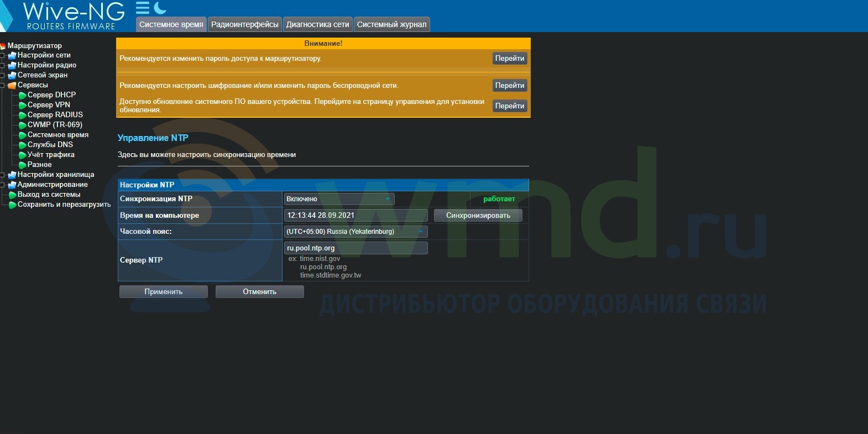Viewport: 868px width, 434px height.
Task: Collapse the Сервисы tree node
Action: click(x=3, y=85)
